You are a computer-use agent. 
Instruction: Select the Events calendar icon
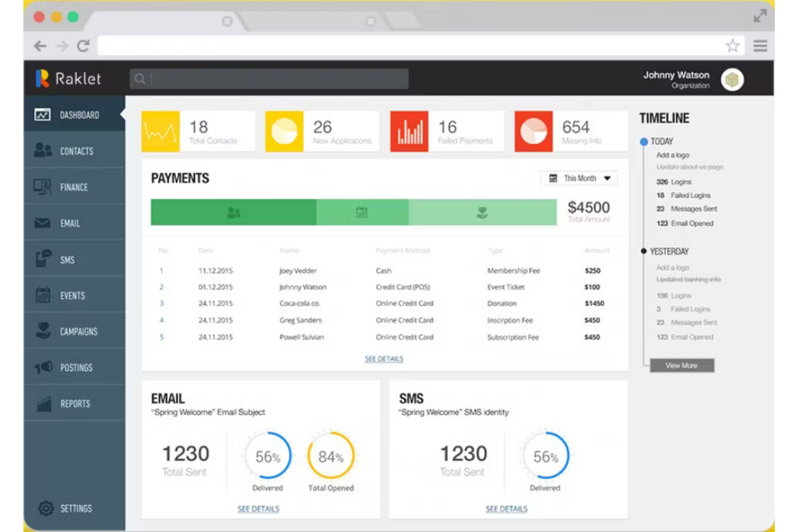coord(43,295)
